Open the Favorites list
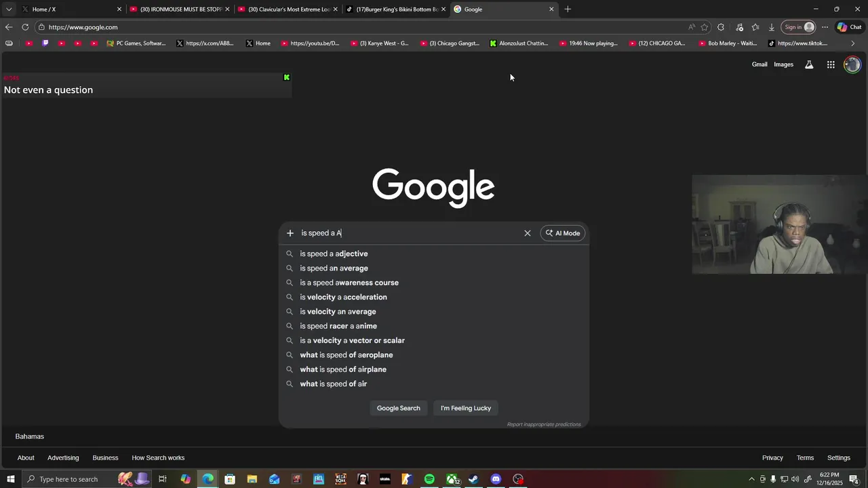 click(x=755, y=27)
